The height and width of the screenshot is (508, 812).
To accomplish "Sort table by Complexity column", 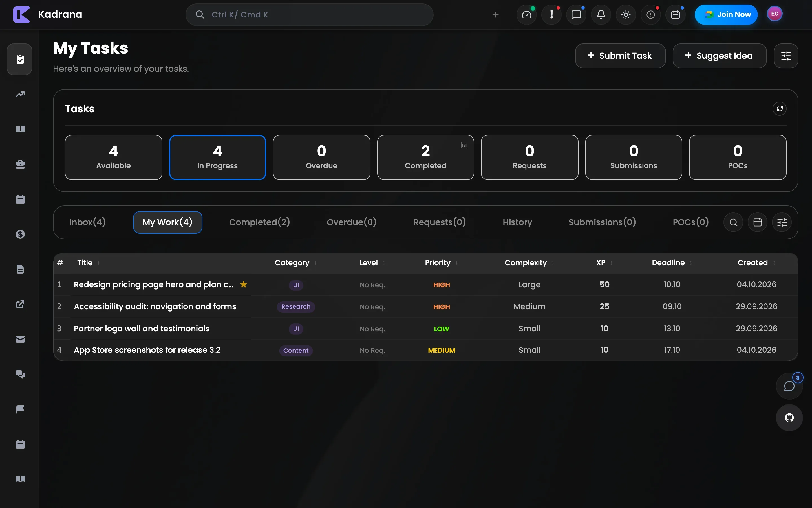I will point(529,263).
